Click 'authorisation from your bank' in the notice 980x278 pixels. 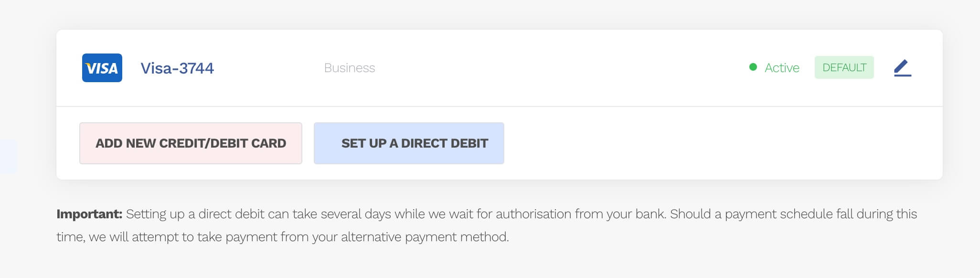tap(581, 214)
